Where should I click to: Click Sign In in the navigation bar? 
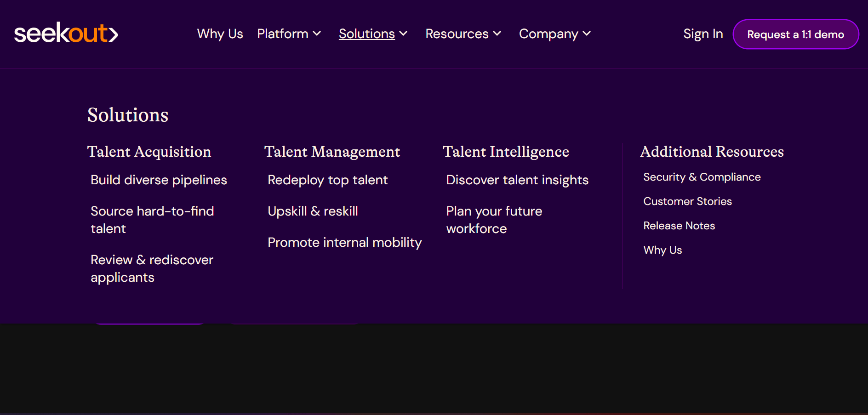[703, 34]
